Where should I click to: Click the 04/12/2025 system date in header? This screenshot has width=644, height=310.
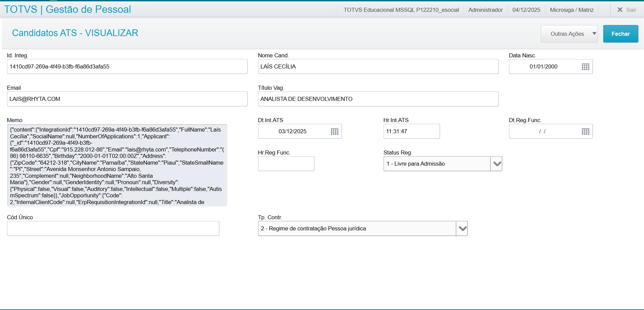526,10
